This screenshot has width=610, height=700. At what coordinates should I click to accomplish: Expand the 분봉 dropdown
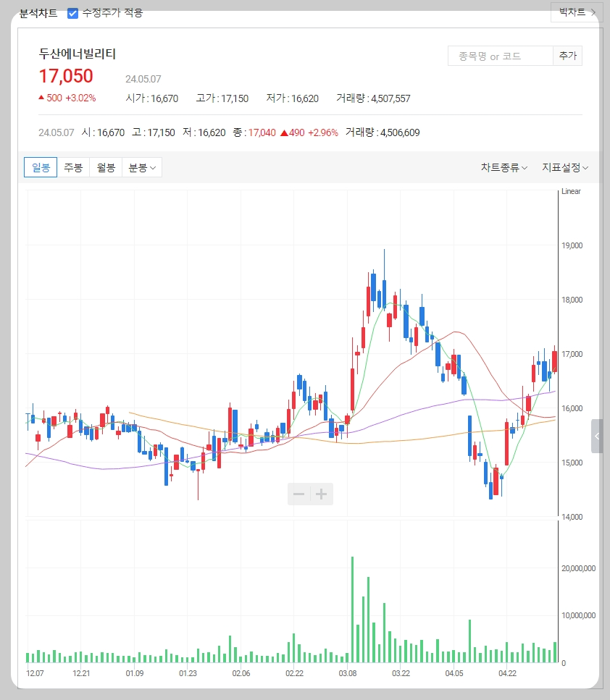pyautogui.click(x=142, y=167)
